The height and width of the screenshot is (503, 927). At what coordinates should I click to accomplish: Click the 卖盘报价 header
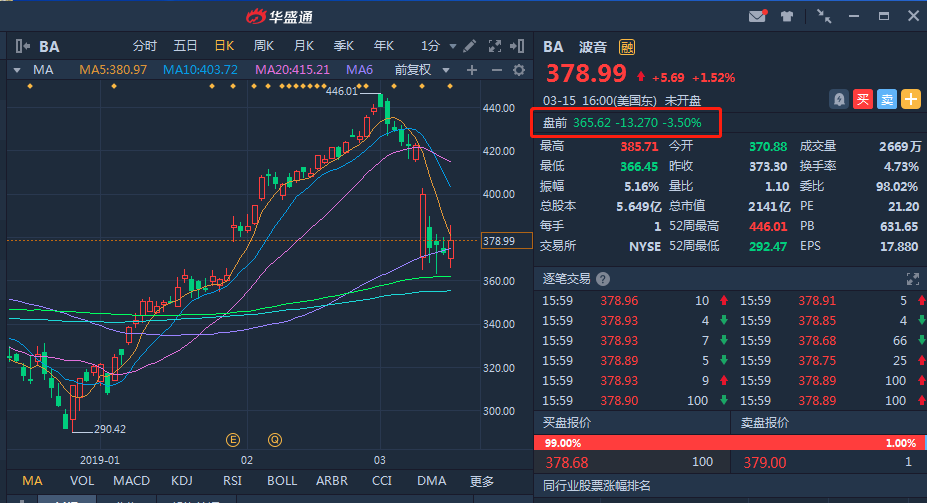764,423
